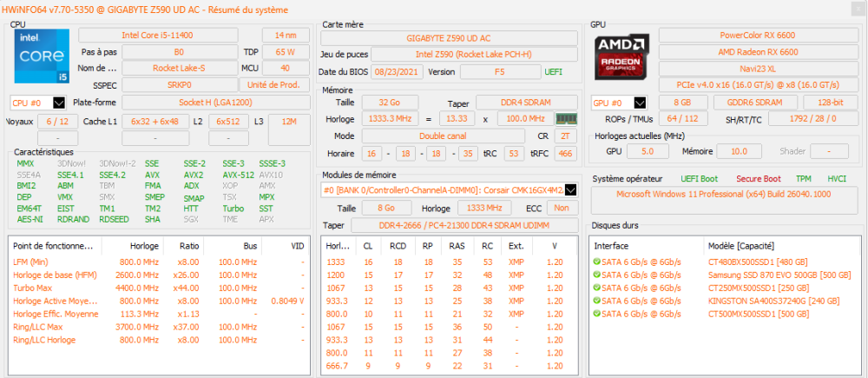The image size is (868, 378).
Task: Close the system summary window
Action: pos(859,10)
